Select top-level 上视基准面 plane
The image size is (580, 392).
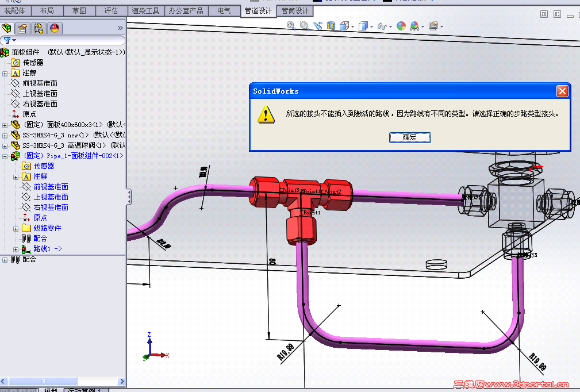(x=40, y=94)
